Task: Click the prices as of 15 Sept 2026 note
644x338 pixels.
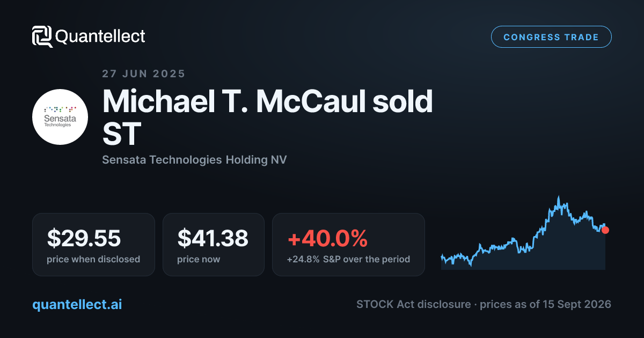Action: 545,304
